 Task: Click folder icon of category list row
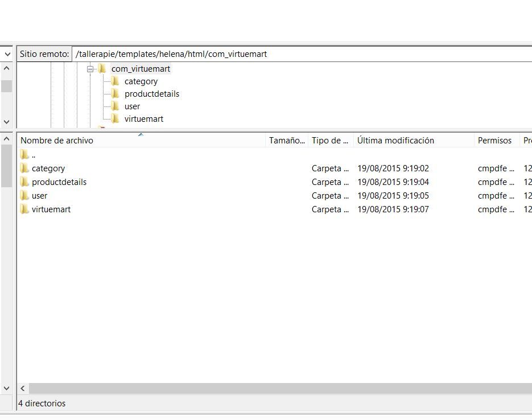point(24,168)
